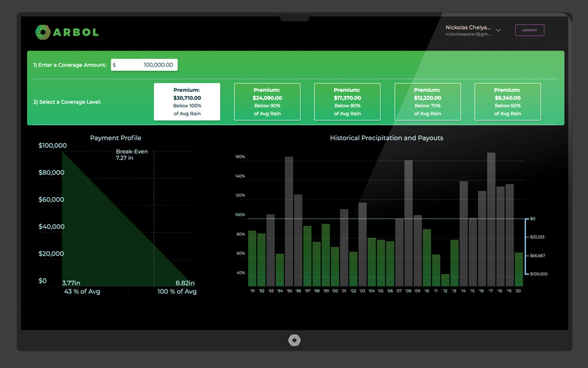Click the '95 tall gray precipitation bar
This screenshot has width=588, height=368.
pyautogui.click(x=289, y=221)
